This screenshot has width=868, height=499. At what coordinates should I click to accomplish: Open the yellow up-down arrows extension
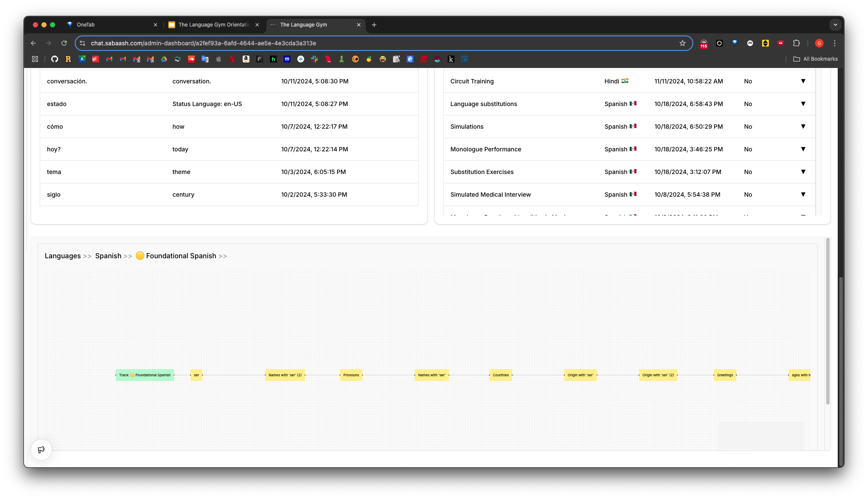tap(765, 43)
